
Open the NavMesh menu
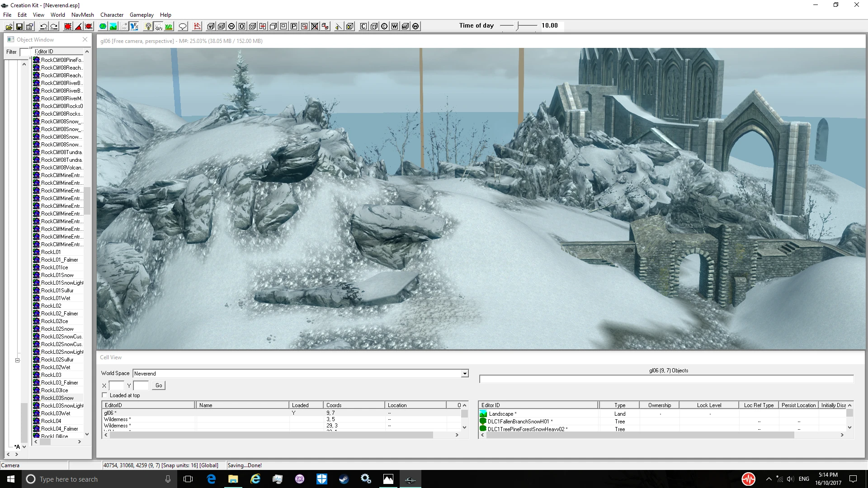pos(82,14)
